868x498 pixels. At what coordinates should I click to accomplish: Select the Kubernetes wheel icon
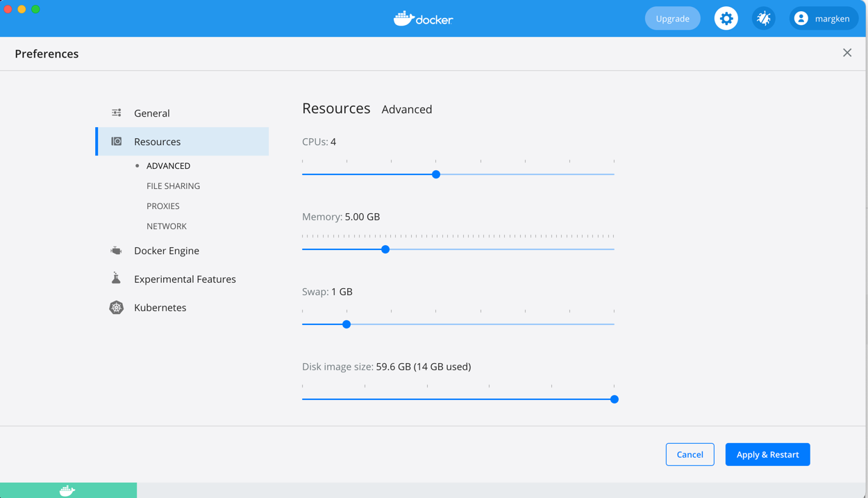click(116, 307)
